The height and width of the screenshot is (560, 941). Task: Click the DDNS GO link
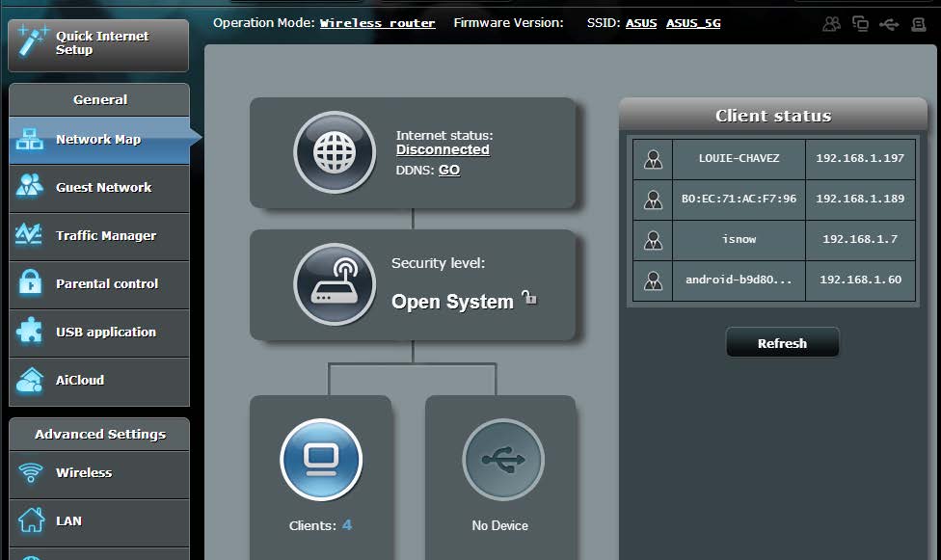pos(449,170)
